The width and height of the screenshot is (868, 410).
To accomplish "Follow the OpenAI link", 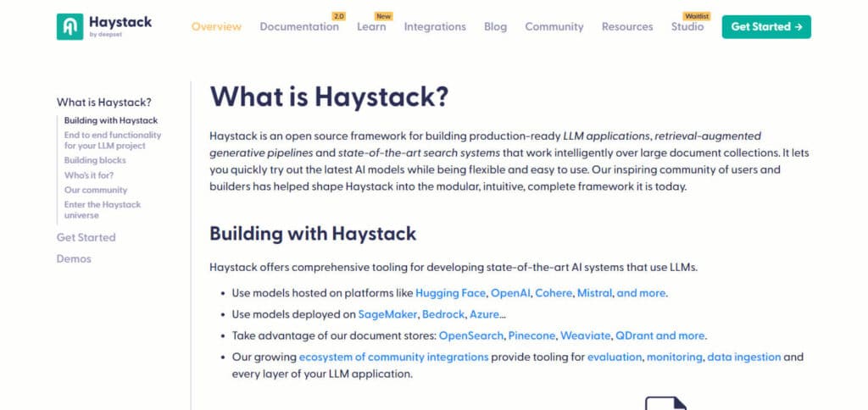I will 510,293.
